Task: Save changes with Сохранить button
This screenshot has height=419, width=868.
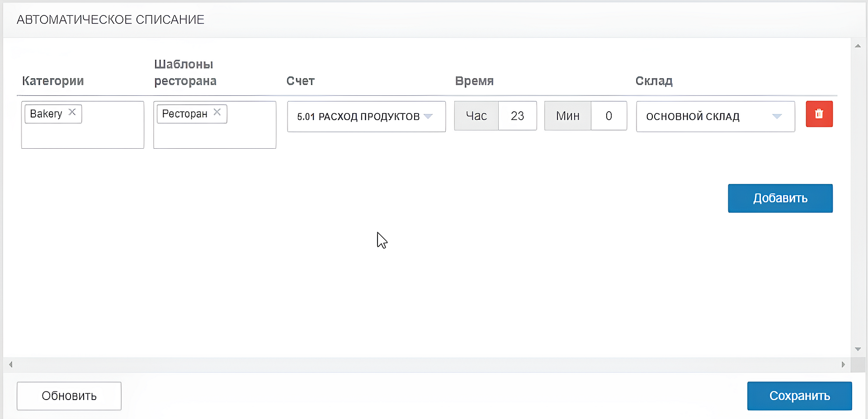Action: (x=799, y=396)
